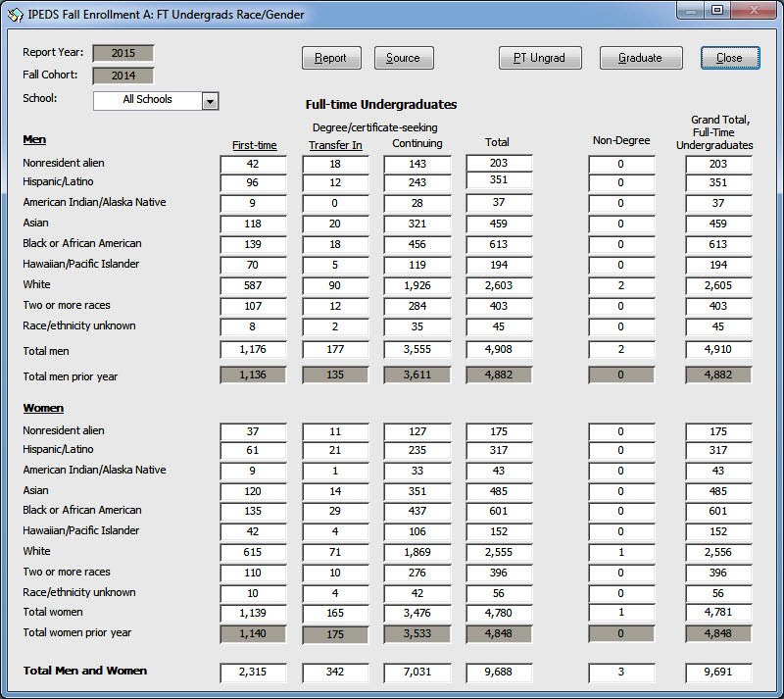Click the Source button
Screen dimensions: 784x699
click(x=404, y=58)
